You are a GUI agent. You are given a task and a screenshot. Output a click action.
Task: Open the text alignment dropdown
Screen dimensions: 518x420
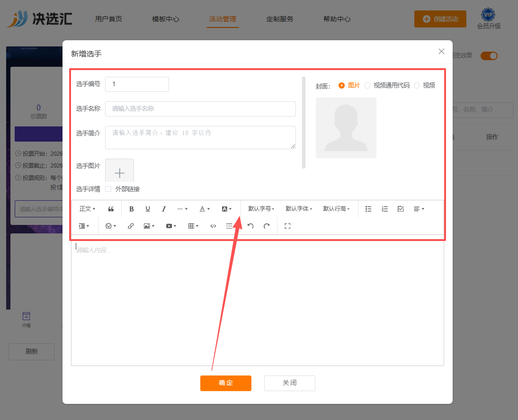[x=419, y=209]
